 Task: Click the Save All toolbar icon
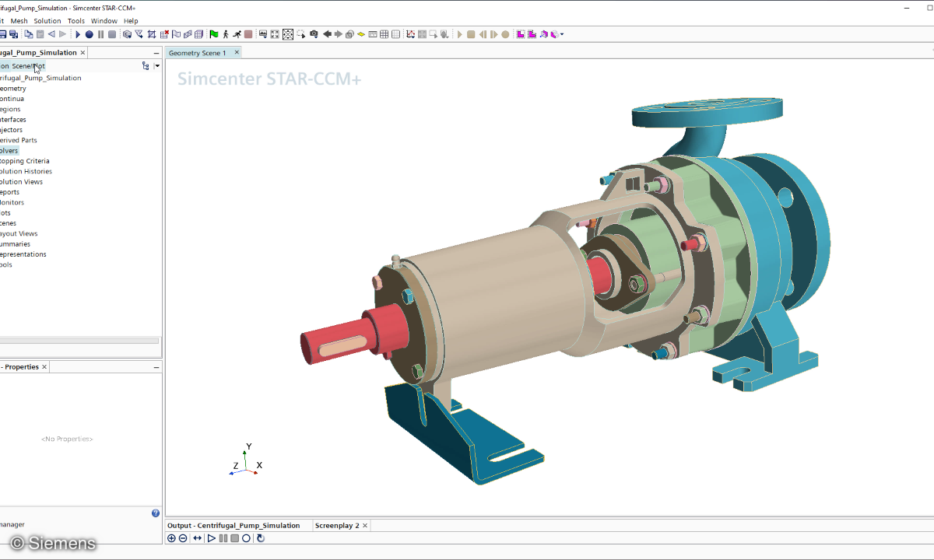[13, 34]
